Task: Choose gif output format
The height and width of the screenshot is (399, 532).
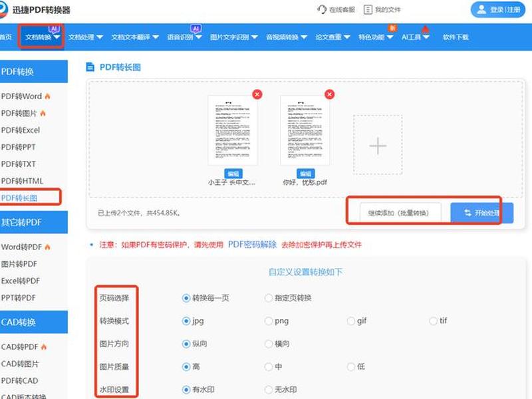Action: [x=351, y=321]
